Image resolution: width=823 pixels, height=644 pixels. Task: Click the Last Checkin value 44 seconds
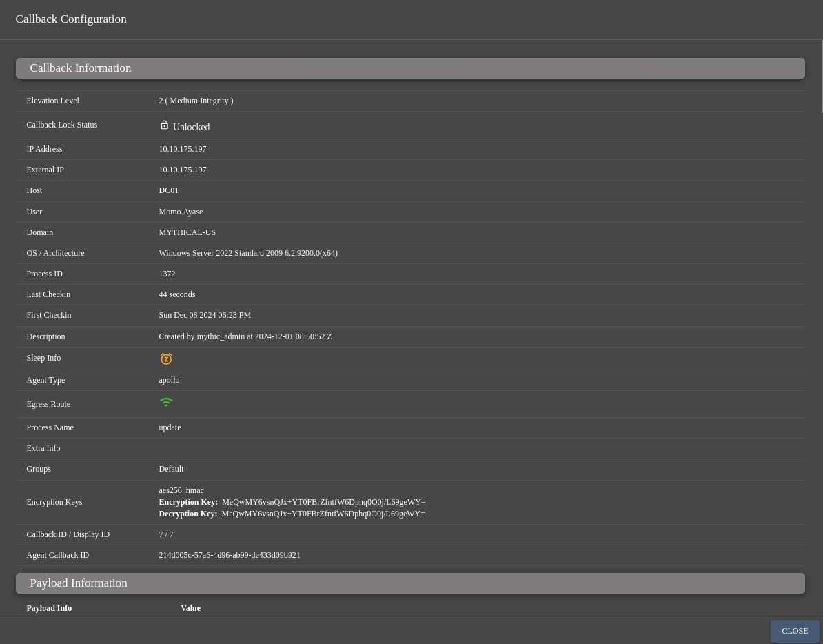(x=177, y=294)
